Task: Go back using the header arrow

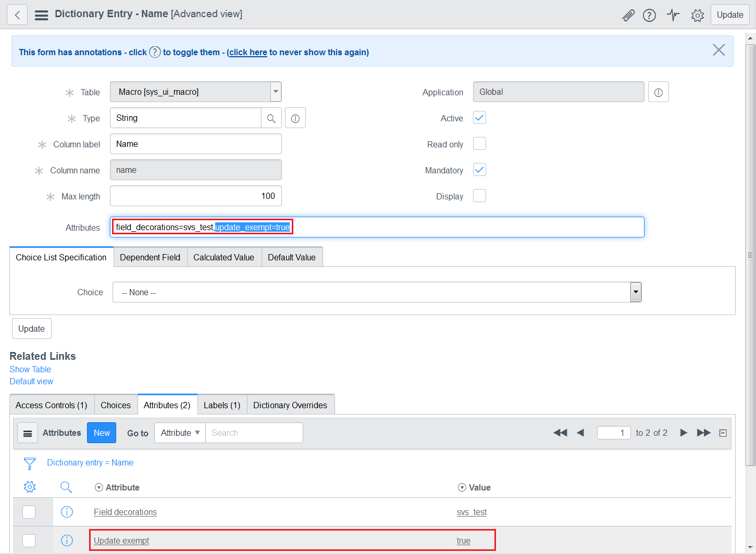Action: [x=17, y=15]
